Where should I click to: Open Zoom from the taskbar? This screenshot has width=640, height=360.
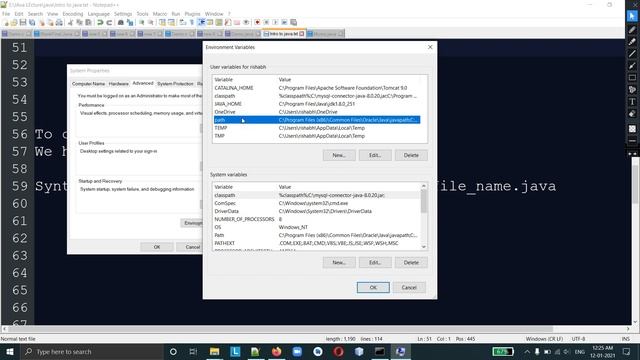[297, 351]
